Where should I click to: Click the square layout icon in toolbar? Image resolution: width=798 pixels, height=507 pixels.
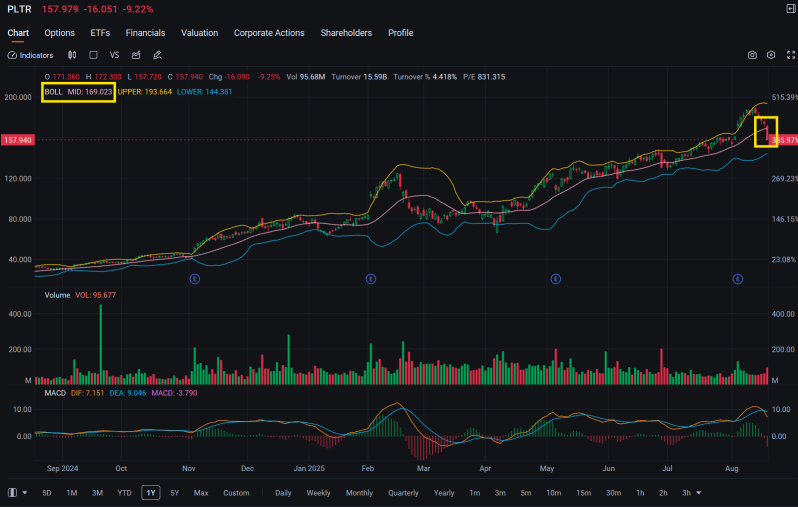click(x=93, y=55)
